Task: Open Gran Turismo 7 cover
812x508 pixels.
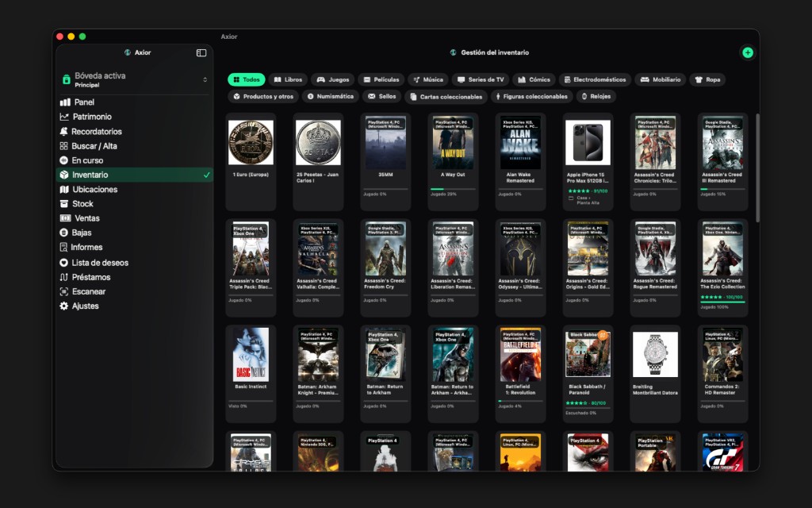Action: click(x=722, y=452)
